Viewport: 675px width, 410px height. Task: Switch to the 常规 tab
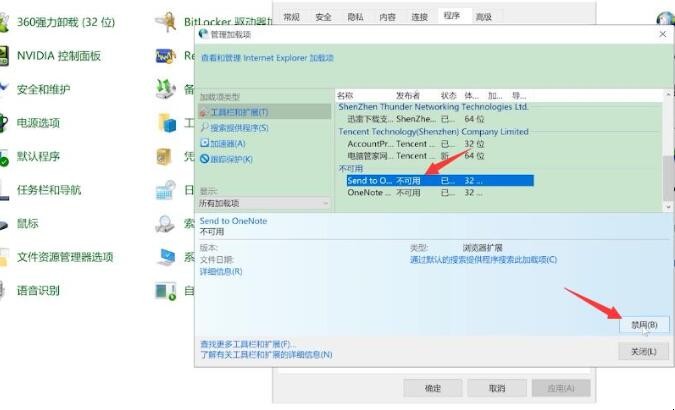pos(291,17)
